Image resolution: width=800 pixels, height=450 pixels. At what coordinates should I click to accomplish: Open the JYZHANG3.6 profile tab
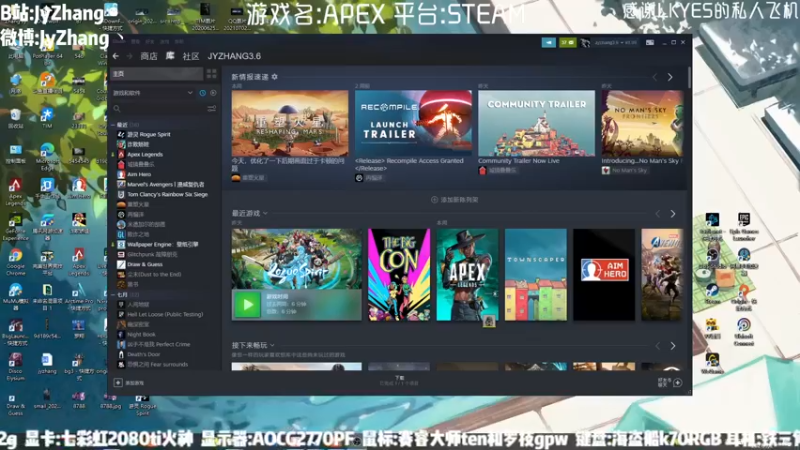tap(234, 56)
